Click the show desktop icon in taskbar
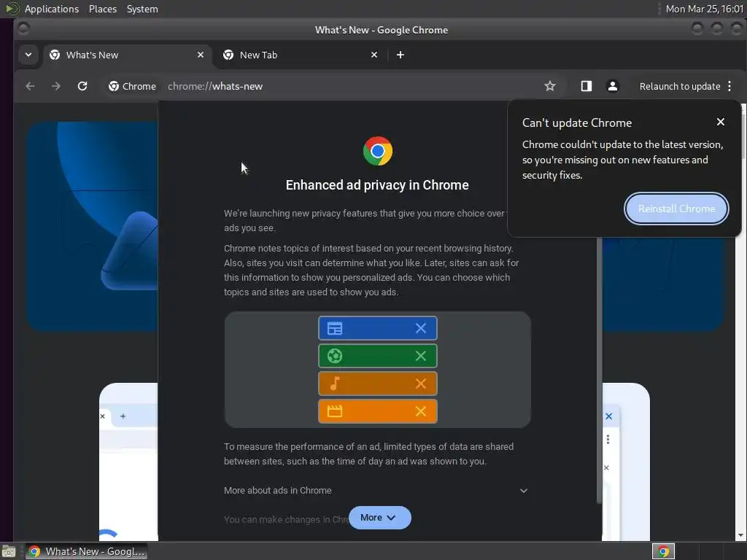This screenshot has height=560, width=747. 9,551
